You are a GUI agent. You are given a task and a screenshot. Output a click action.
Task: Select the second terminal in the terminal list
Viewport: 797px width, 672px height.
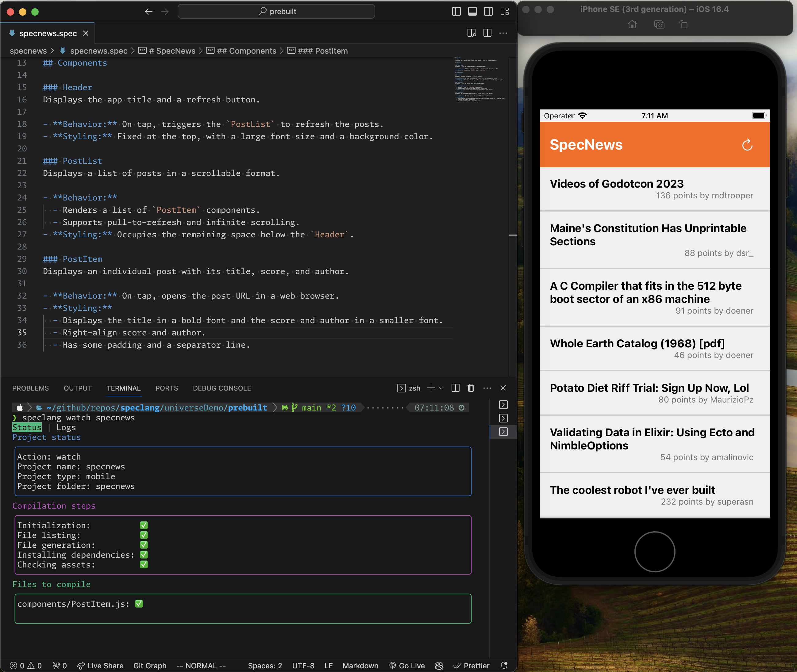coord(503,418)
